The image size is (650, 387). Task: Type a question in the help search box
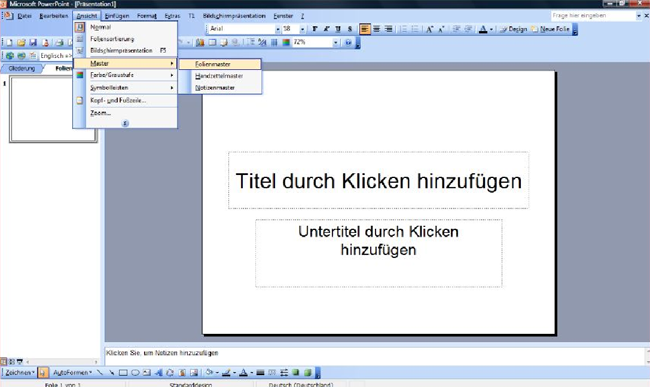593,15
